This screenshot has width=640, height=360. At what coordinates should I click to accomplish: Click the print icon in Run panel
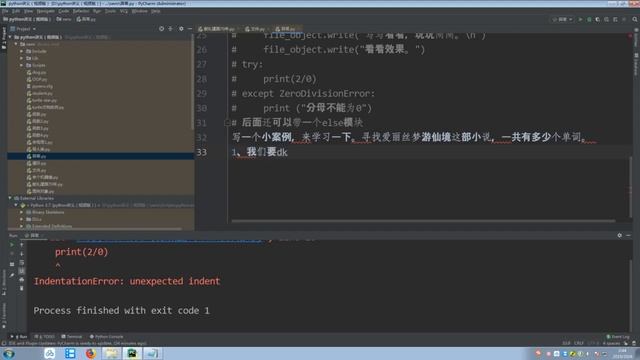click(x=22, y=280)
